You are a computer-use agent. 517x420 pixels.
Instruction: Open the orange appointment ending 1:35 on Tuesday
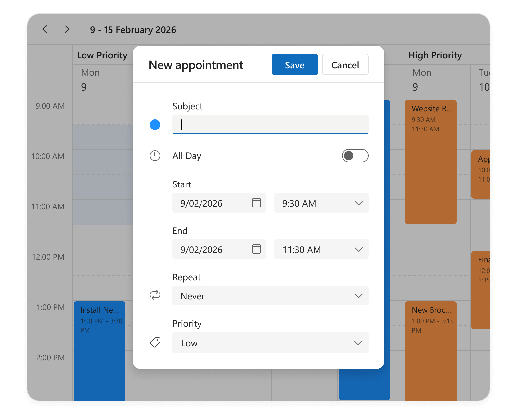coord(481,290)
